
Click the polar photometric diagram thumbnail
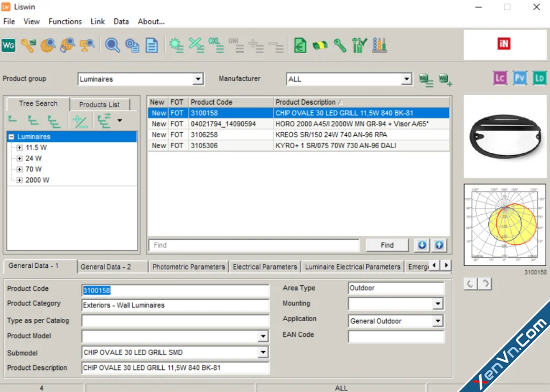(x=505, y=225)
